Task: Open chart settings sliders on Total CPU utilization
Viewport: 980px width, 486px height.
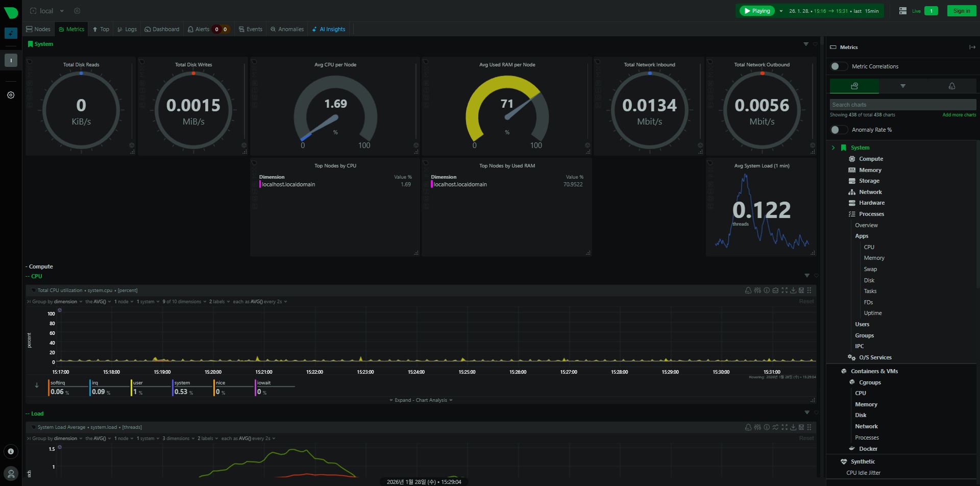Action: coord(757,290)
